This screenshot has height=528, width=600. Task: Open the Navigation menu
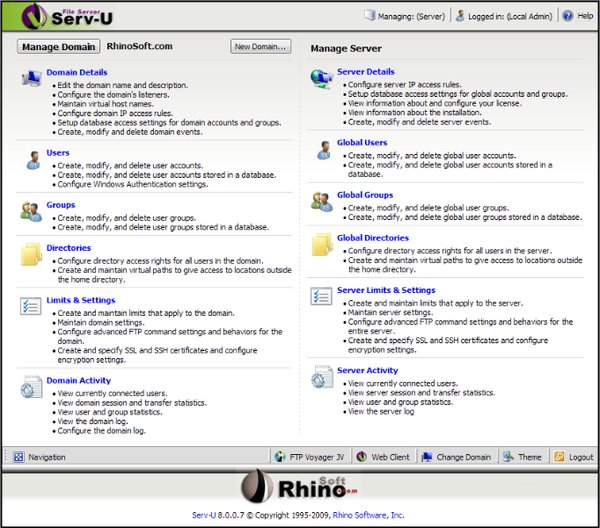[47, 457]
